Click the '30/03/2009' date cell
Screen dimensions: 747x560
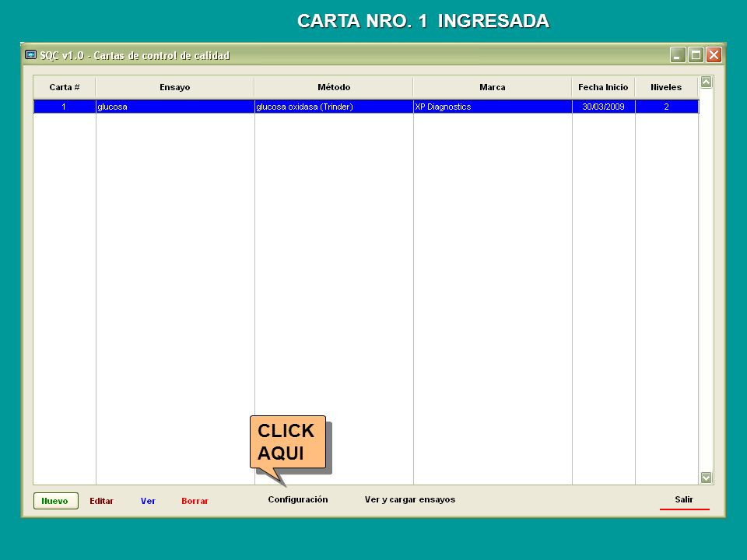pyautogui.click(x=603, y=107)
